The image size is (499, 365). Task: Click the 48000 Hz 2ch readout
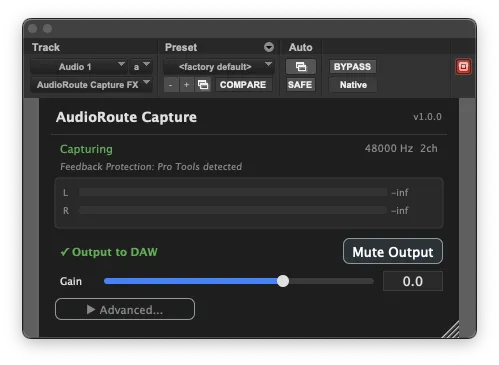point(401,148)
